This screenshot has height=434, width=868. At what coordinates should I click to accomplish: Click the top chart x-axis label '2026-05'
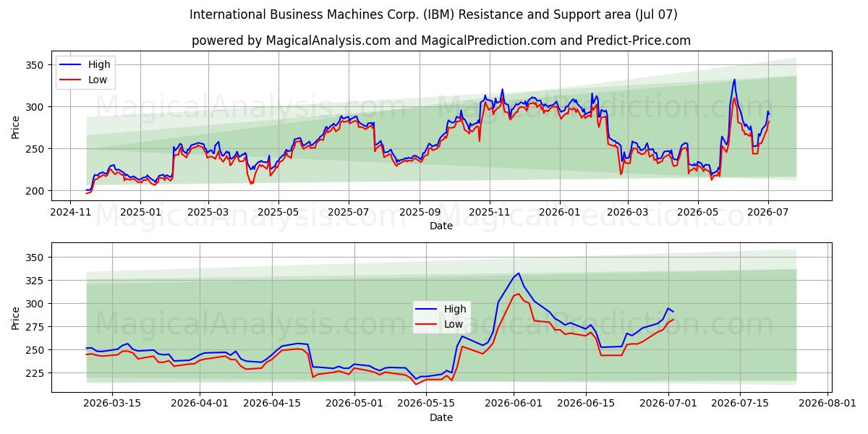tap(697, 213)
